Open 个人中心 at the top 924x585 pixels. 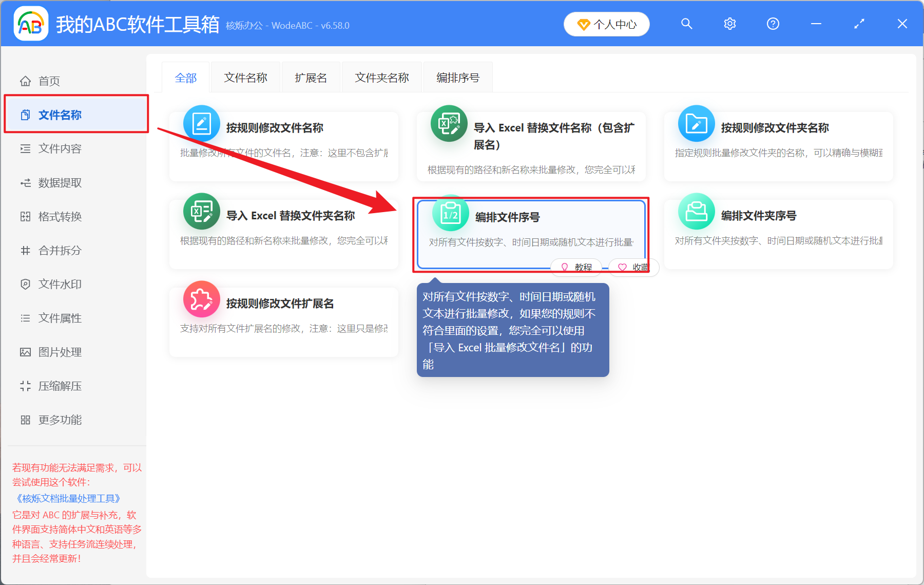point(606,24)
